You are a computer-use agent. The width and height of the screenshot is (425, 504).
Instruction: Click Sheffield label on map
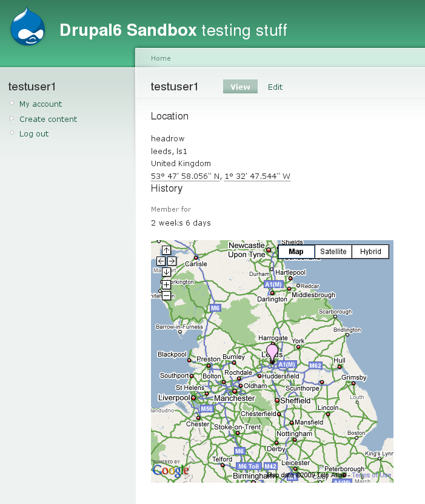[x=295, y=400]
